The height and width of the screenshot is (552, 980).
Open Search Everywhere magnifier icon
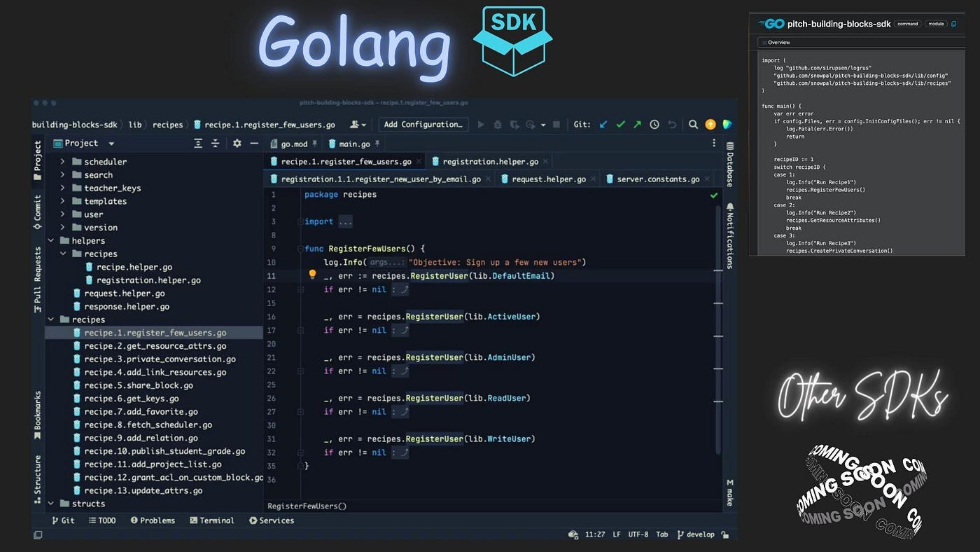tap(693, 125)
